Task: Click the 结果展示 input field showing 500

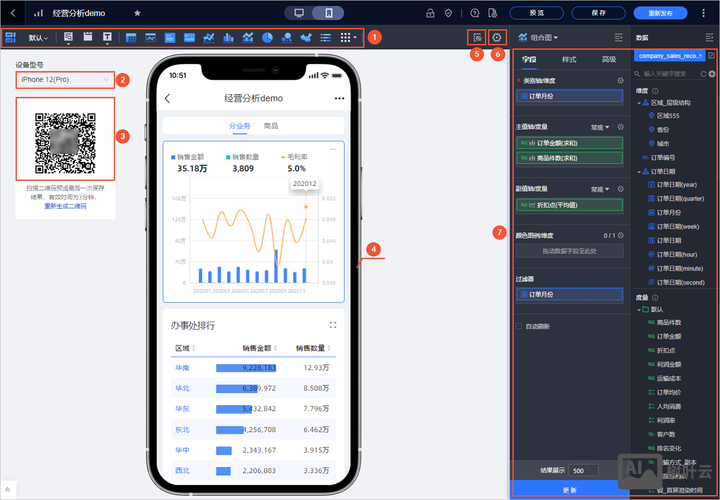Action: tap(584, 469)
